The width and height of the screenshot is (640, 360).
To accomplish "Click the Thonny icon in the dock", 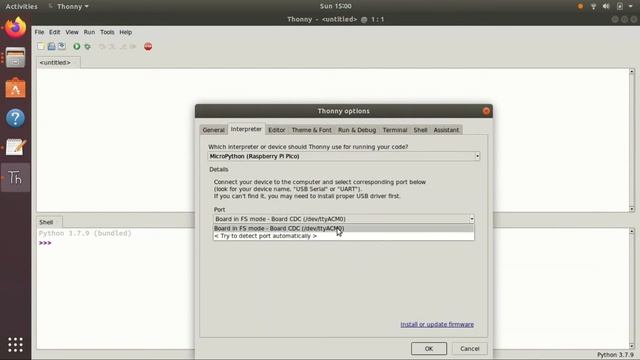I will click(16, 178).
